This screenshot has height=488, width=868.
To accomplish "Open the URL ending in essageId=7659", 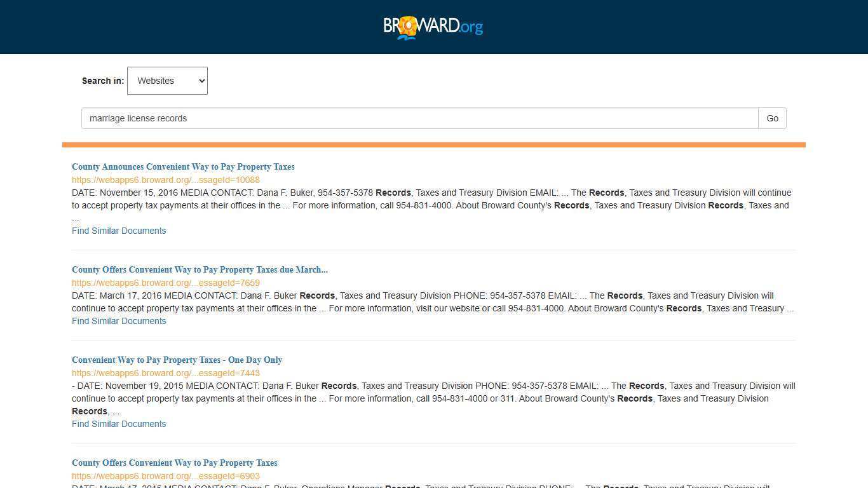I will pos(166,283).
